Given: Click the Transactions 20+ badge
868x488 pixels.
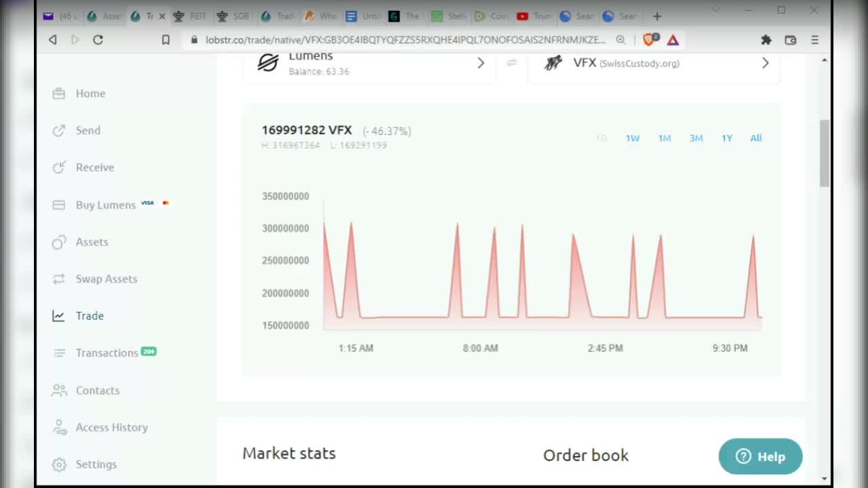Looking at the screenshot, I should pos(149,352).
